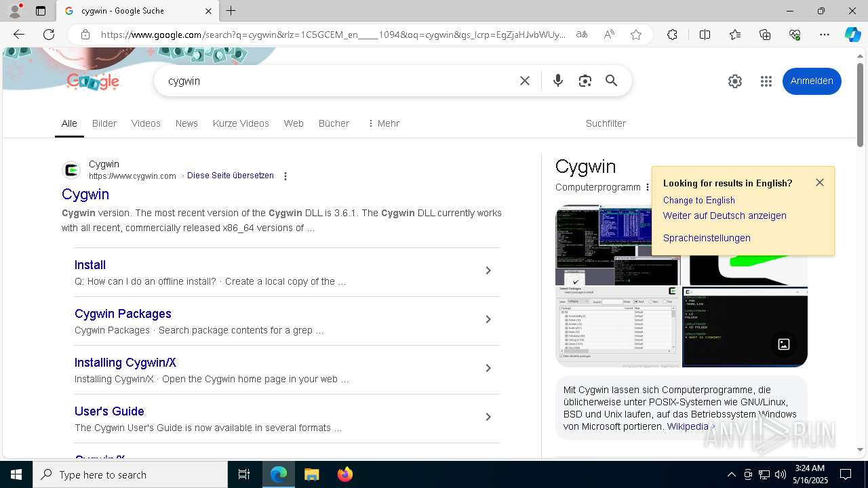Expand the Mehr search filter menu
This screenshot has height=488, width=868.
point(383,123)
